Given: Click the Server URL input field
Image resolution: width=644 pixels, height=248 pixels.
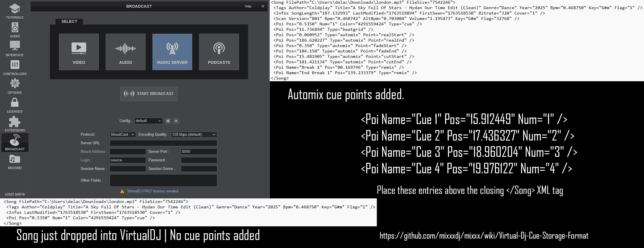Looking at the screenshot, I should 163,143.
